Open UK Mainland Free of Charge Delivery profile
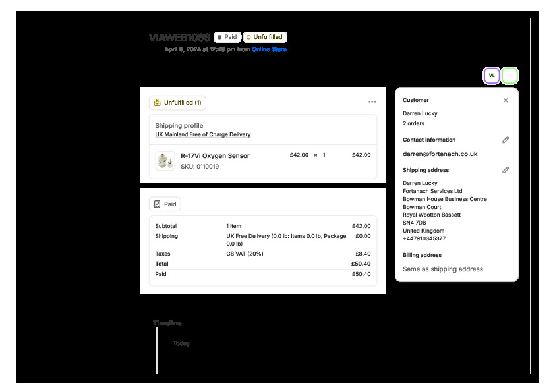Image resolution: width=555 pixels, height=392 pixels. [x=202, y=134]
